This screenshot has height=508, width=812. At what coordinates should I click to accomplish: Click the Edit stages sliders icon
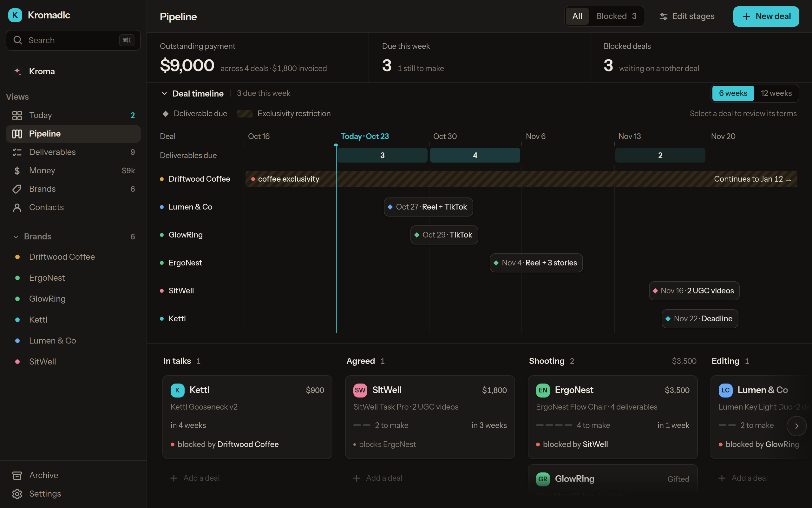(x=663, y=16)
